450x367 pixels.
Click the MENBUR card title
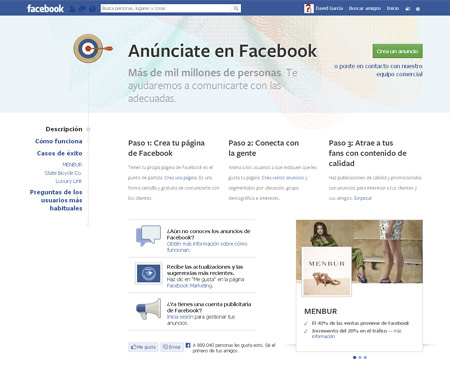(321, 311)
